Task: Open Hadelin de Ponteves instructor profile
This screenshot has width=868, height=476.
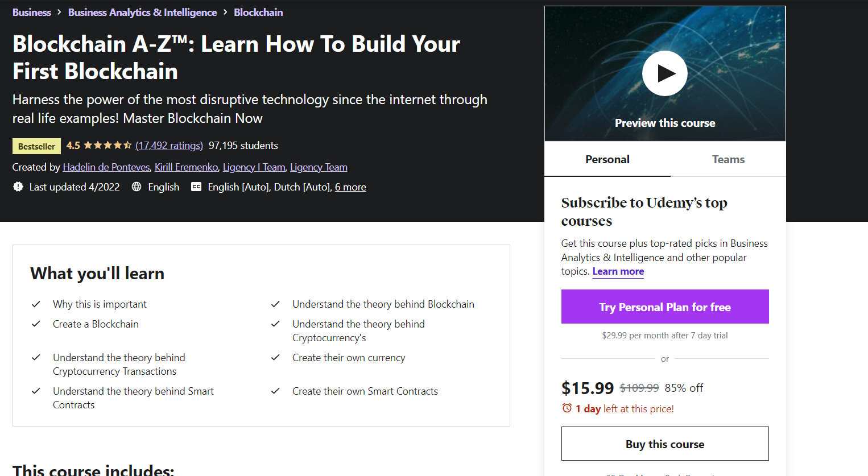Action: (x=106, y=167)
